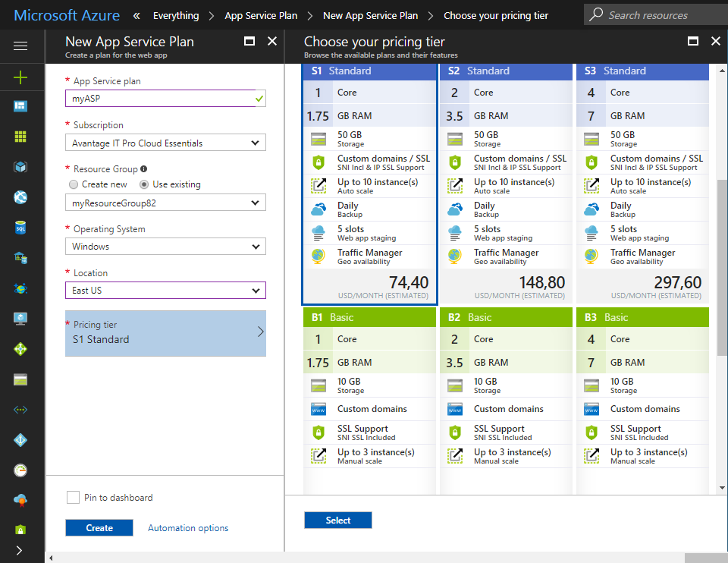Click the Microsoft Azure logo text
728x563 pixels.
[x=67, y=15]
